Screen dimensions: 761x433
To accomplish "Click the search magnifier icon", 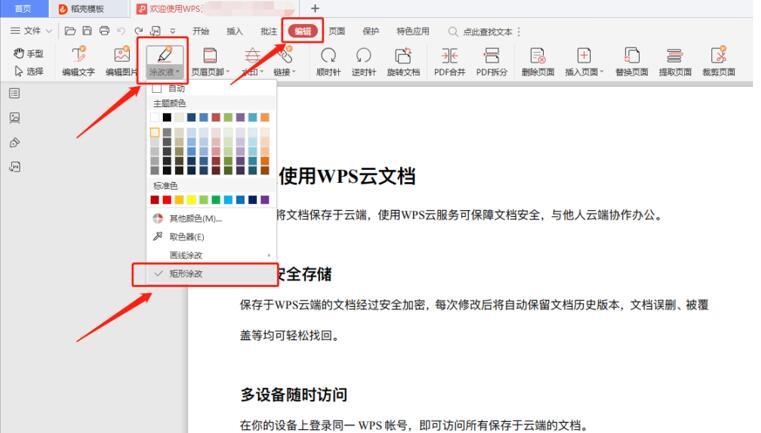I will pos(453,32).
